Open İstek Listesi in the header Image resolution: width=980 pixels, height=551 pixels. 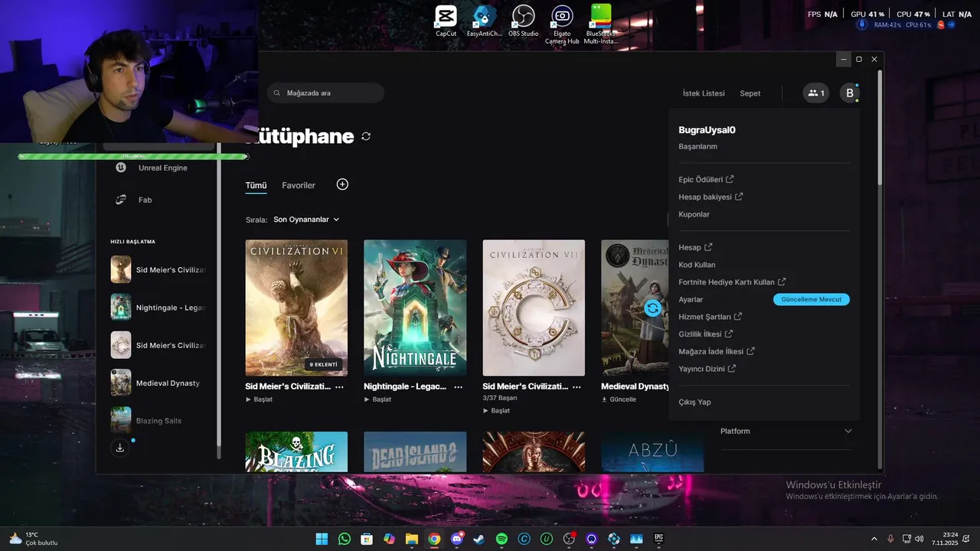click(x=704, y=93)
